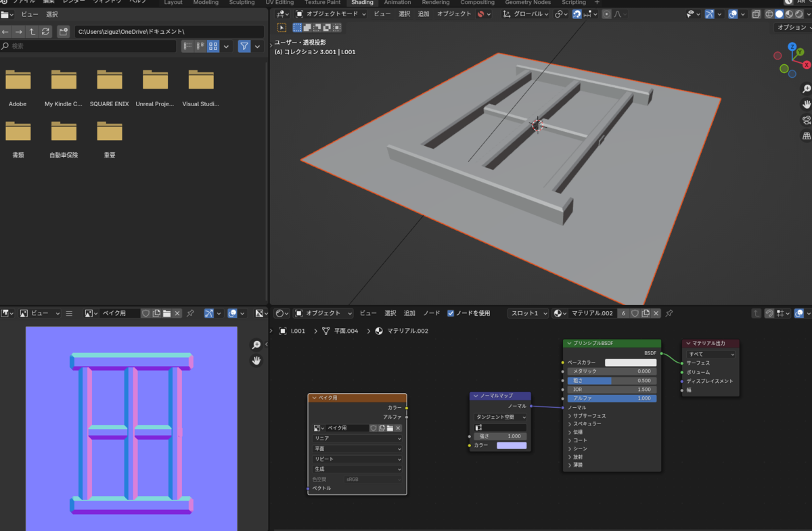Toggle the ノードを使用 checkbox
Image resolution: width=812 pixels, height=531 pixels.
pyautogui.click(x=451, y=313)
